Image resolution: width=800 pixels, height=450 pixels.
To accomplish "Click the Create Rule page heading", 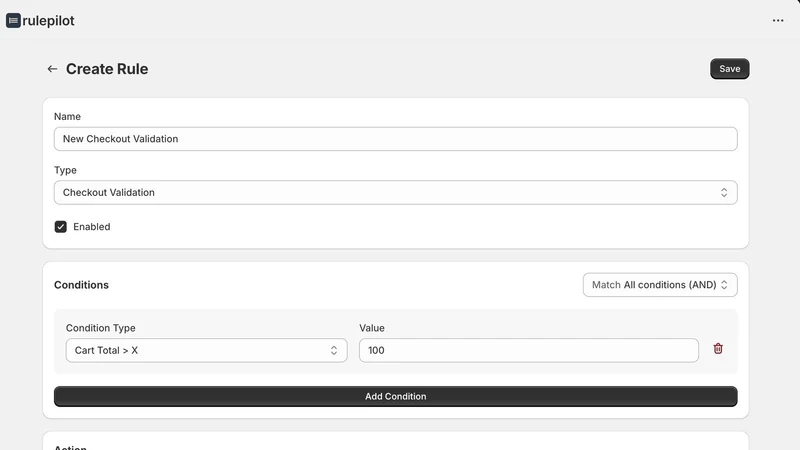I will [x=107, y=69].
